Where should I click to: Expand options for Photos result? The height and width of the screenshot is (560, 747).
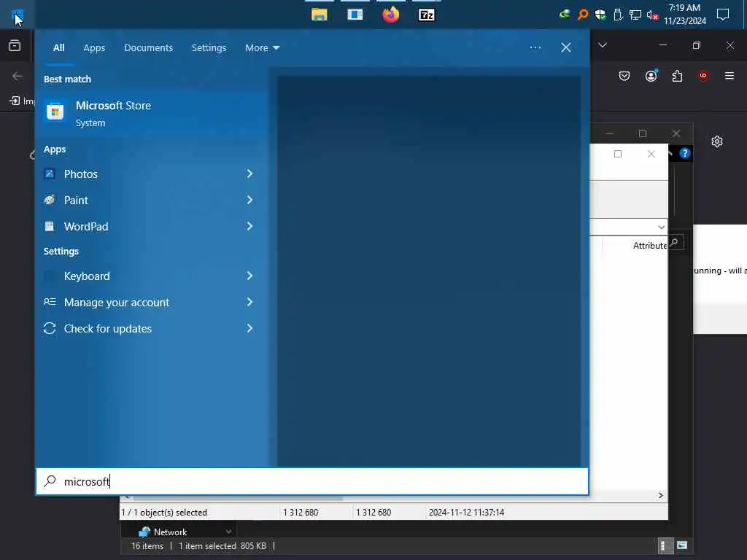coord(249,174)
